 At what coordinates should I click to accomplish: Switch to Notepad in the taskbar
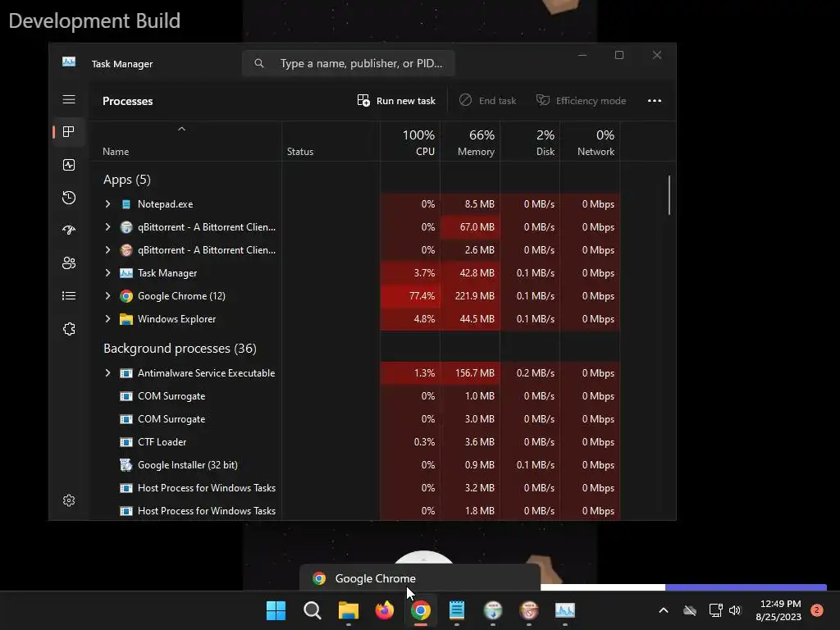click(x=456, y=610)
